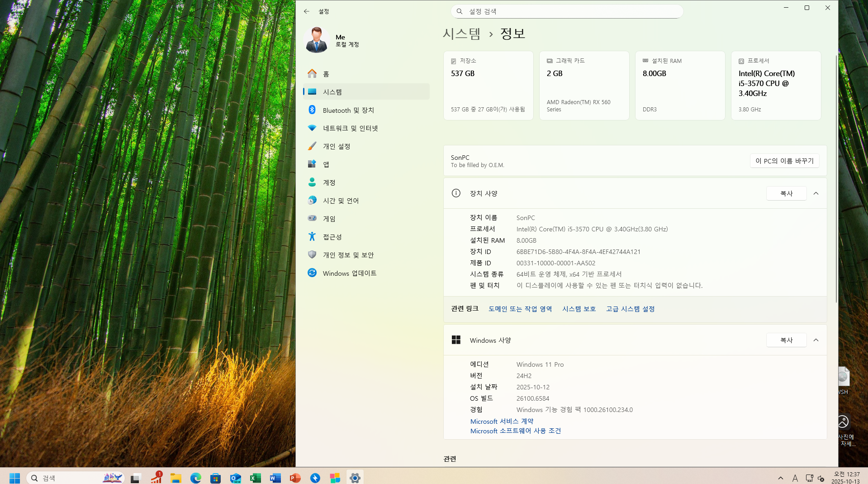Screen dimensions: 868x484
Task: Show hidden system tray icons
Action: (780, 478)
